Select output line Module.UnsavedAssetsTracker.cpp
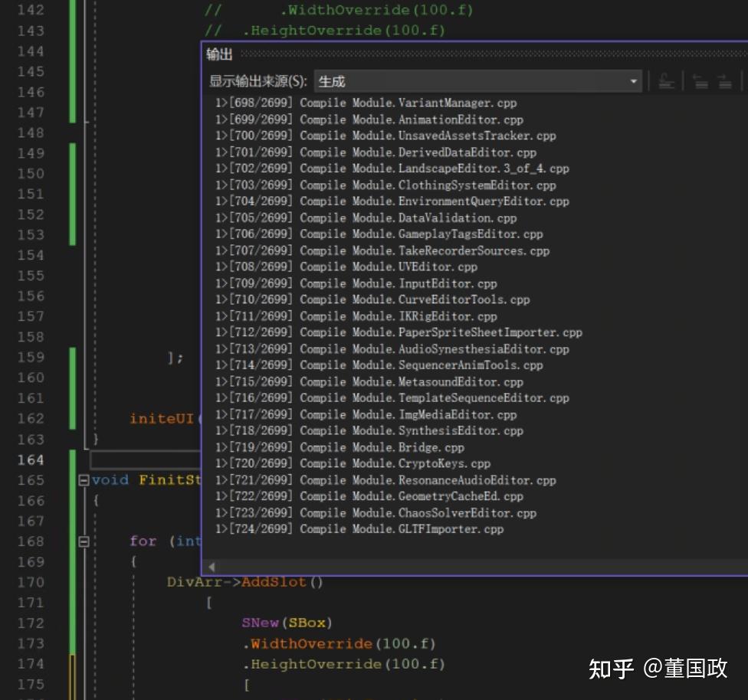748x700 pixels. click(385, 136)
